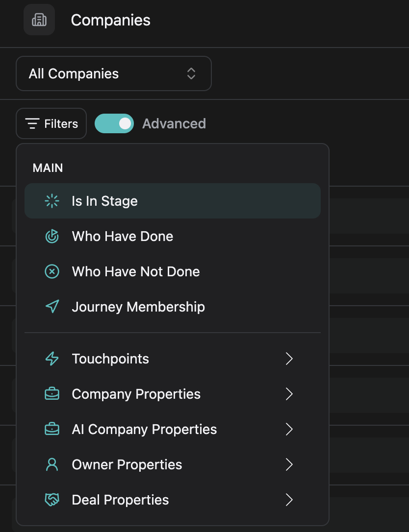The image size is (409, 532).
Task: Open the All Companies dropdown
Action: 113,73
